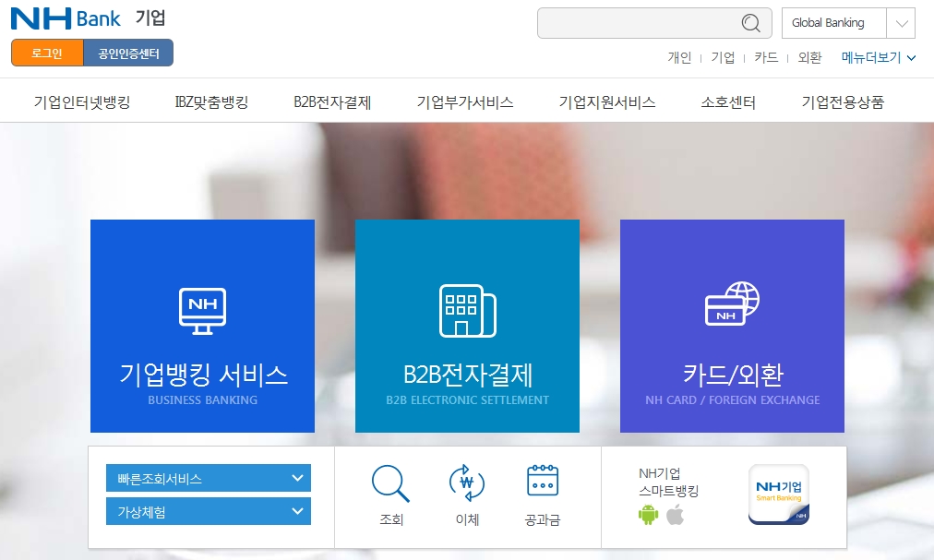934x560 pixels.
Task: Expand the Global Banking dropdown
Action: tap(848, 23)
